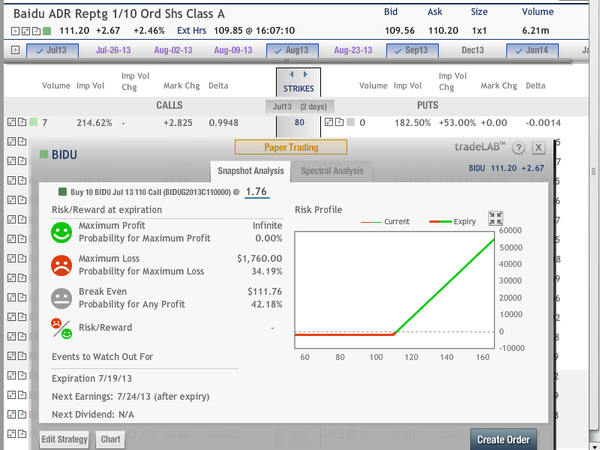
Task: Sort calls by the Delta column header
Action: tap(218, 86)
